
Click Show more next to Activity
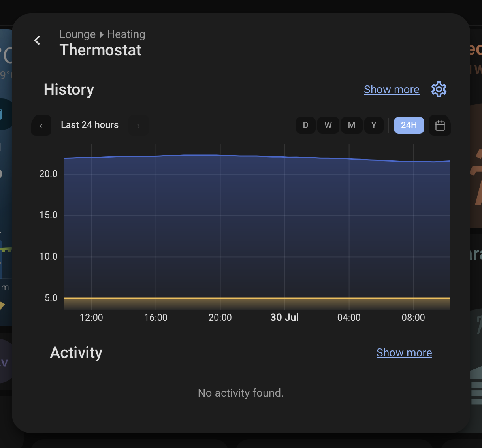click(x=404, y=352)
